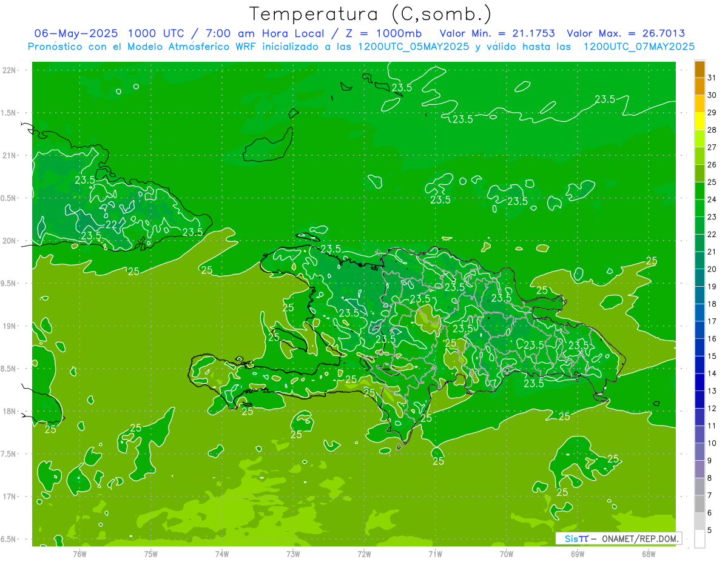Viewport: 728px width, 562px height.
Task: Click the '69W' longitude label
Action: tap(578, 554)
